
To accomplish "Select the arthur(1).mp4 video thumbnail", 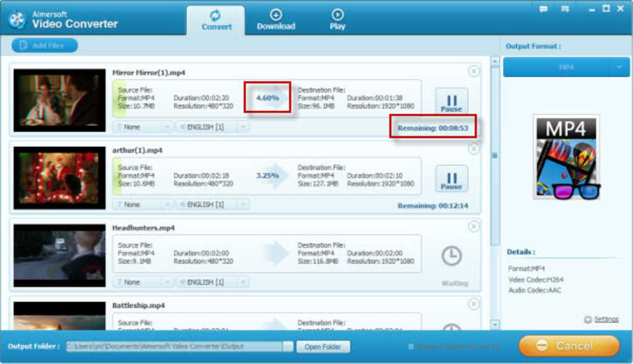I will (60, 178).
